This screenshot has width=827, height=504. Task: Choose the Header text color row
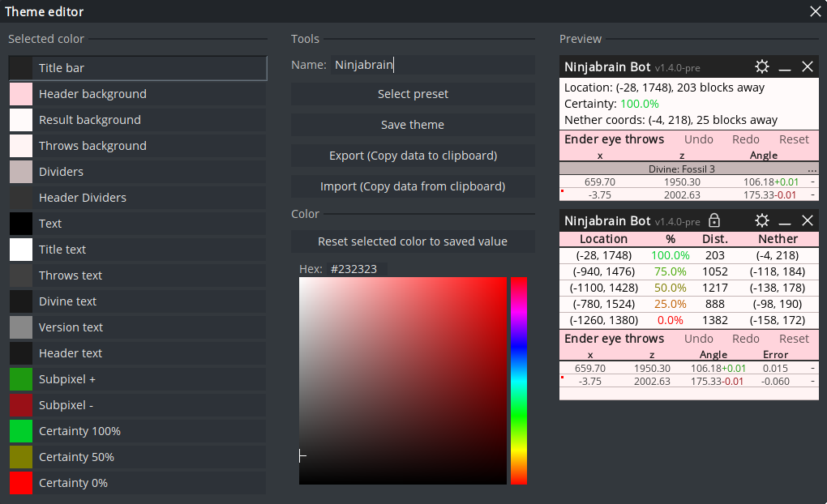coord(138,353)
